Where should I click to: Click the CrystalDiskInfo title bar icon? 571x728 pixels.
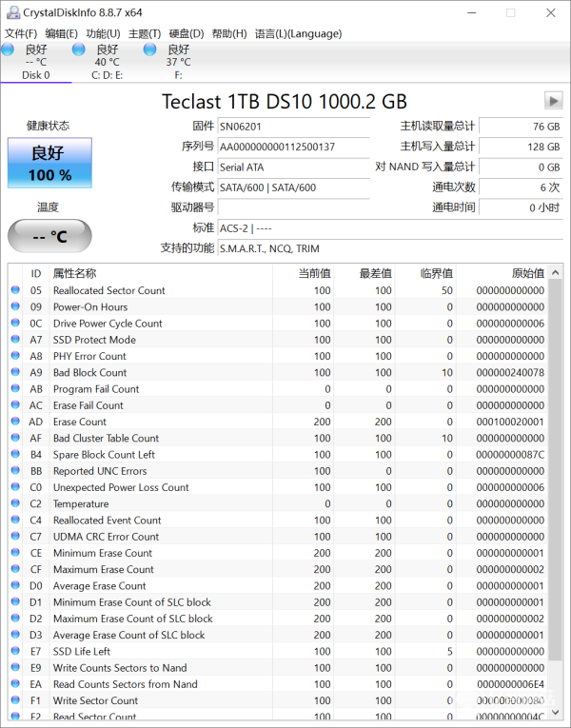13,12
